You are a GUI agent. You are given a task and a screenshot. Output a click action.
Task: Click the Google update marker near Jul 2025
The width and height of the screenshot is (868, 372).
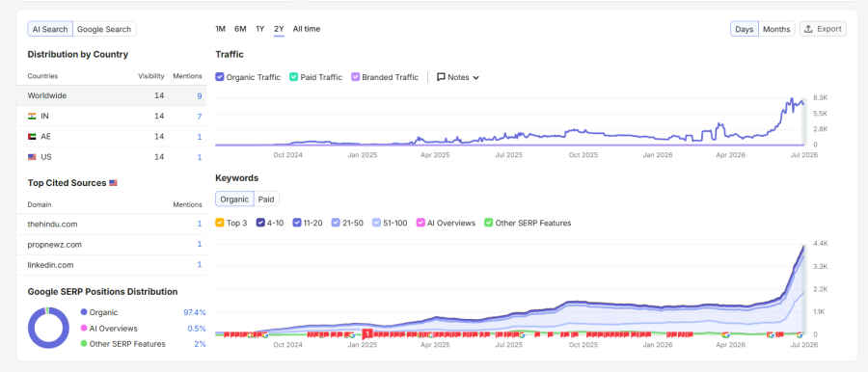pyautogui.click(x=522, y=335)
